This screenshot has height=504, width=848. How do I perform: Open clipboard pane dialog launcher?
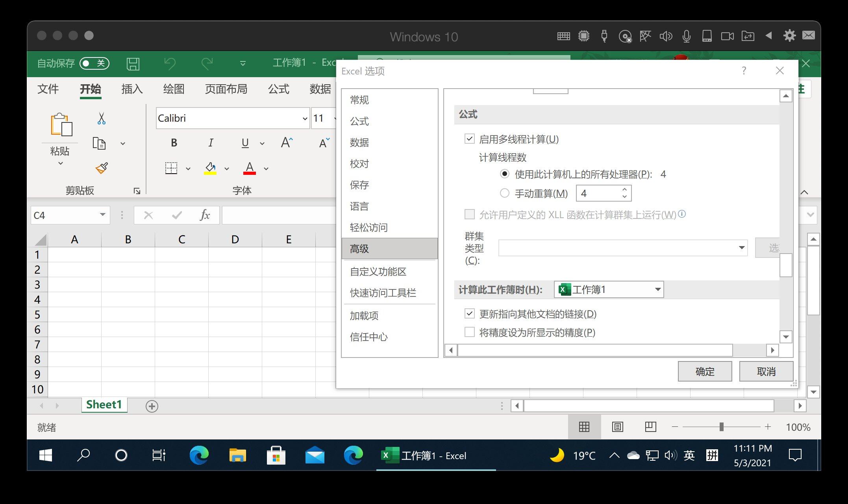pos(137,191)
